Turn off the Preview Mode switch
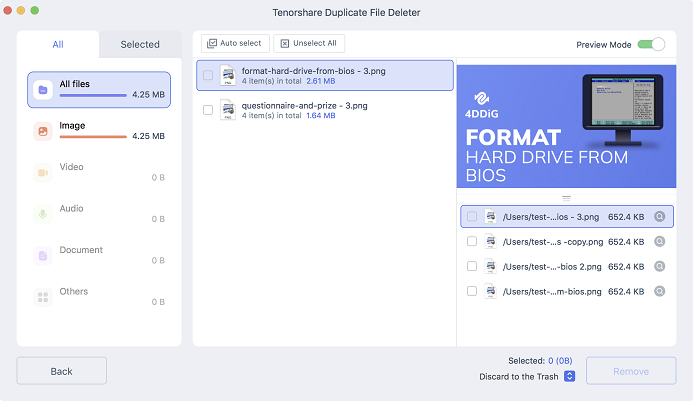 click(651, 44)
